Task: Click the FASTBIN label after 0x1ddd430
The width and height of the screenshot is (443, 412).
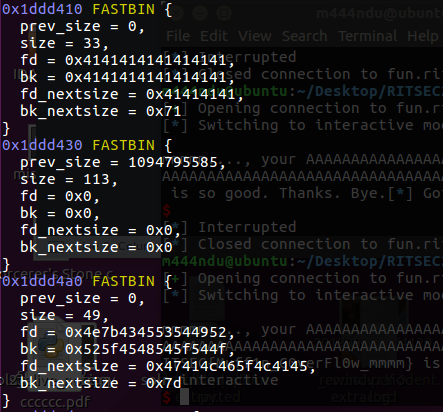Action: [123, 145]
